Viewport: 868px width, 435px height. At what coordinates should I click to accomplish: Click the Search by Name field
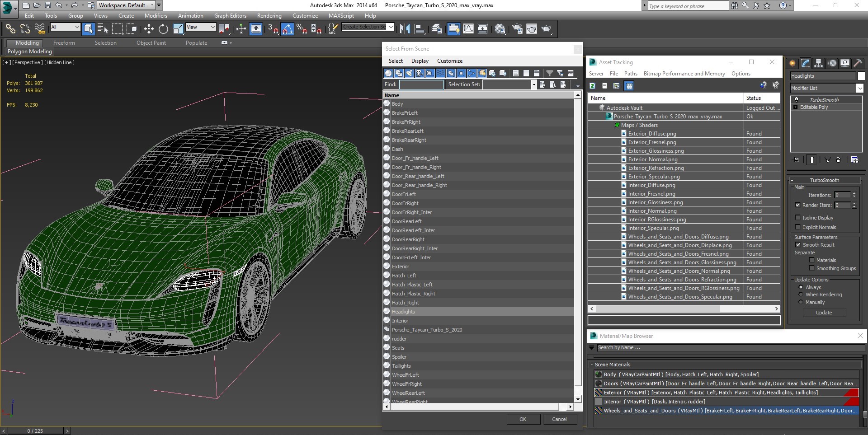point(731,348)
